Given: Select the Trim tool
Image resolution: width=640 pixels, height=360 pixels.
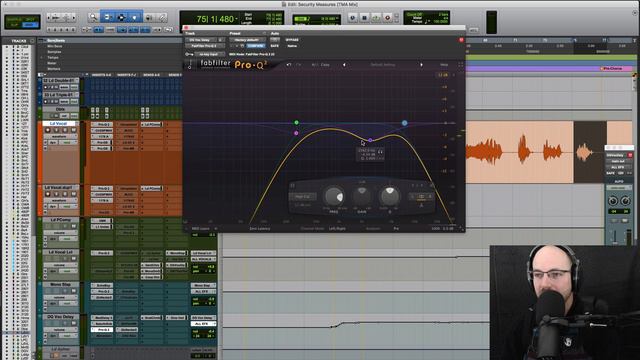Looking at the screenshot, I should tap(108, 17).
